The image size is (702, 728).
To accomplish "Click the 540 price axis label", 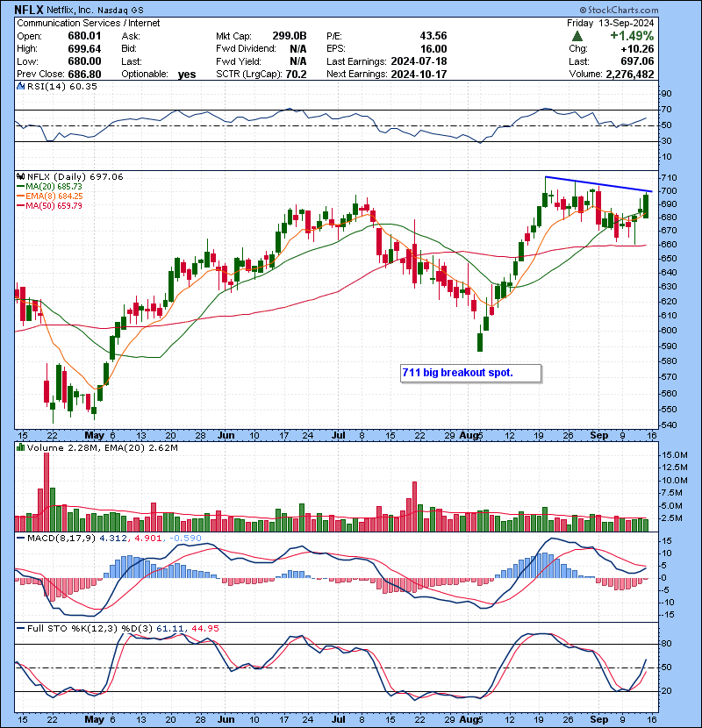I will point(669,425).
